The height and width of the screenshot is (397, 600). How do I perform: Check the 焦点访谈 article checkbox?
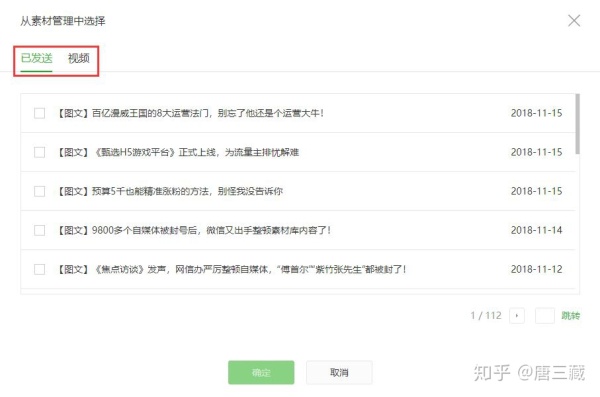[39, 270]
